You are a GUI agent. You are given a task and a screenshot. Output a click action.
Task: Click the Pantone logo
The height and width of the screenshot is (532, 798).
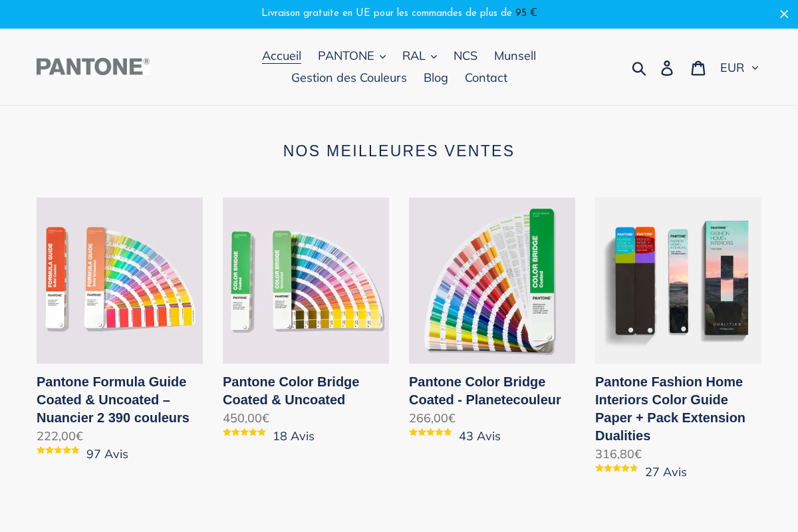pyautogui.click(x=93, y=66)
